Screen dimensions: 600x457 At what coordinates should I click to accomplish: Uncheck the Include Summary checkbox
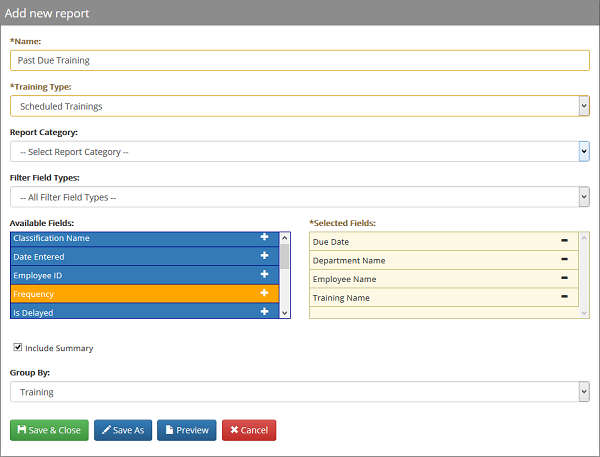pos(17,348)
